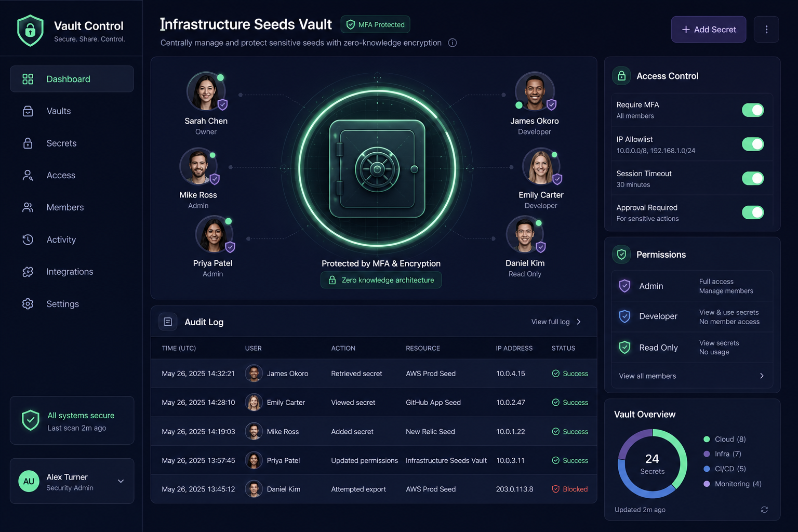Click the info icon beside vault description
798x532 pixels.
tap(453, 43)
